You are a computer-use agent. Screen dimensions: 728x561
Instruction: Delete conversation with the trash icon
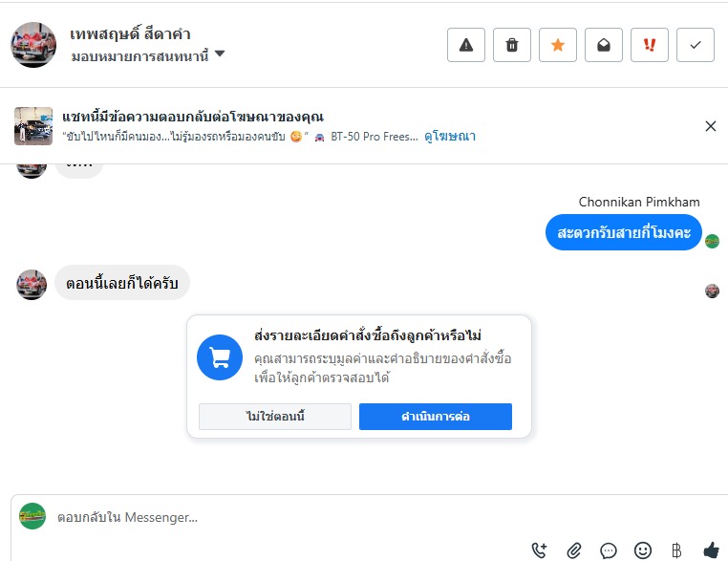pos(512,45)
